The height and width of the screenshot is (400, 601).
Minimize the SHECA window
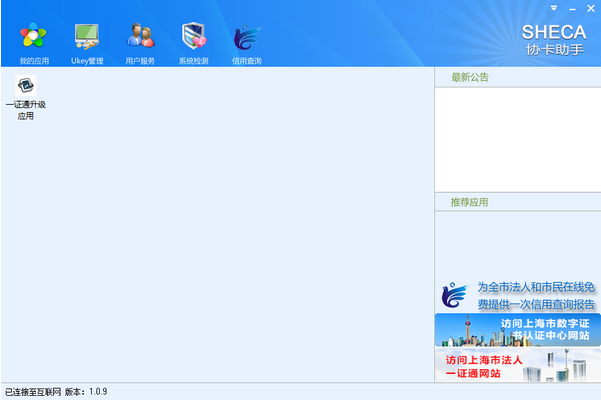pyautogui.click(x=572, y=8)
